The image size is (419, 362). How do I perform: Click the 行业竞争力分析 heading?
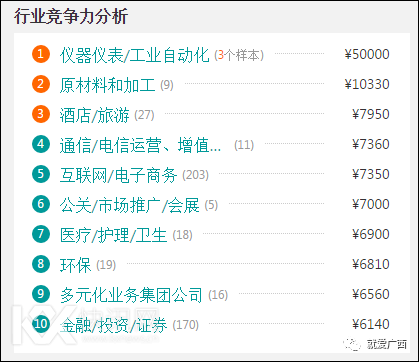(x=71, y=17)
